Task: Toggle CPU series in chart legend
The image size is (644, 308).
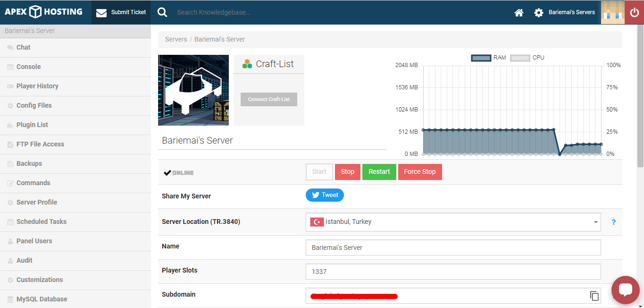Action: (527, 58)
